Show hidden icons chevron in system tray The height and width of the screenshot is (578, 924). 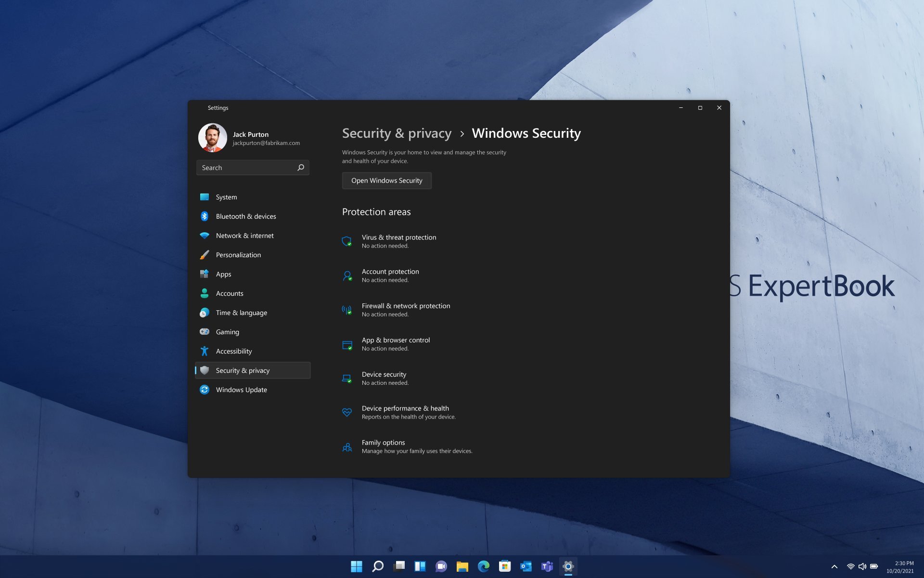tap(834, 566)
